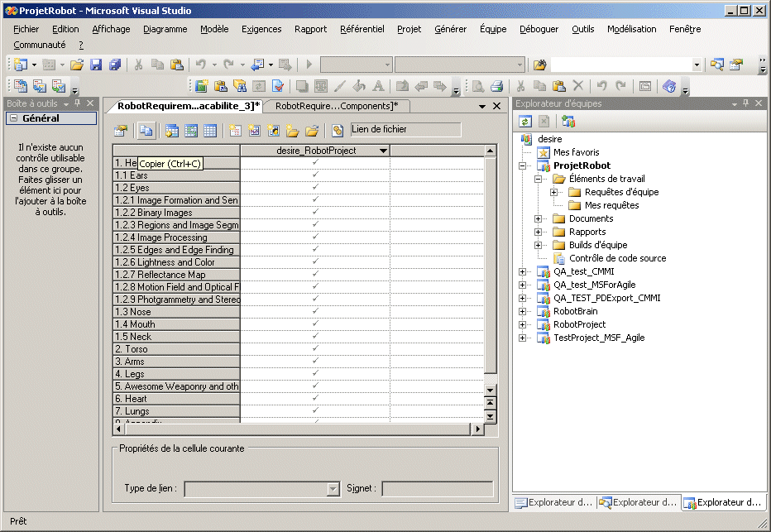Collapse the Général toolbox group
The width and height of the screenshot is (771, 532).
coord(13,118)
